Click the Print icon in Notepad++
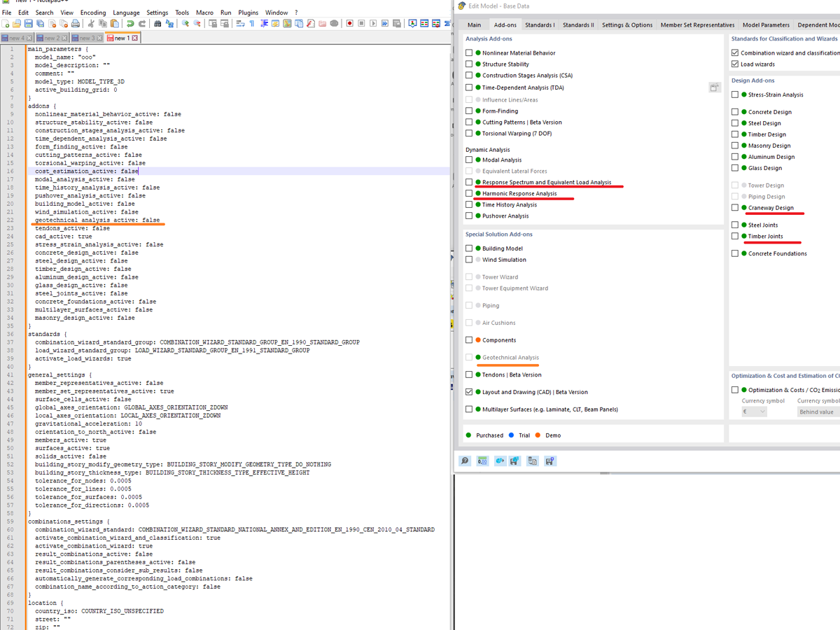Image resolution: width=840 pixels, height=630 pixels. [x=76, y=24]
